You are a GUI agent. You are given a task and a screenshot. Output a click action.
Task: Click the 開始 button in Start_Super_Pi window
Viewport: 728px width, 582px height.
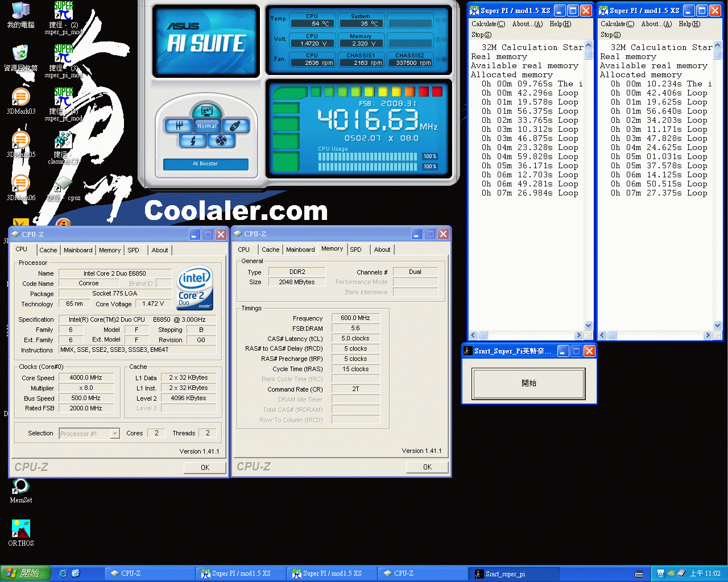(x=529, y=383)
